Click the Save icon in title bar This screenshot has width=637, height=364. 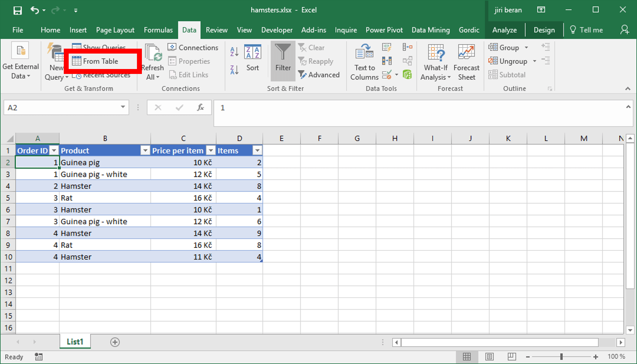coord(17,10)
